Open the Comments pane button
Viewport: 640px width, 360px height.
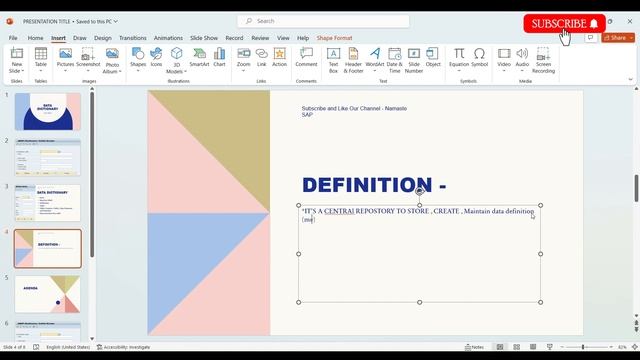coord(590,38)
